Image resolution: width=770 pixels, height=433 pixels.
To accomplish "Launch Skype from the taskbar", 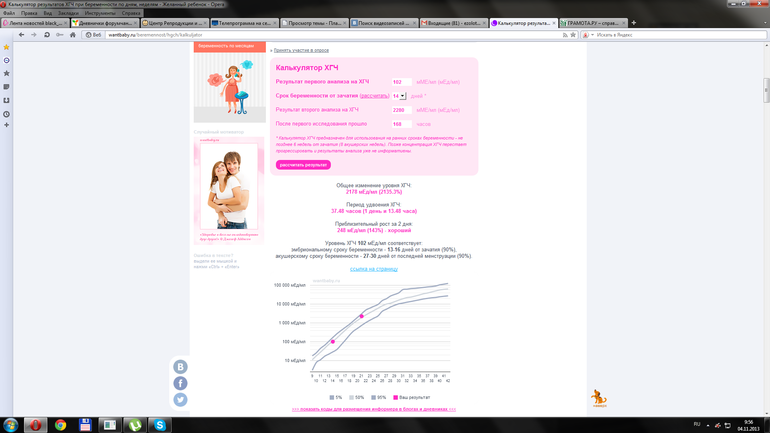I will [159, 425].
